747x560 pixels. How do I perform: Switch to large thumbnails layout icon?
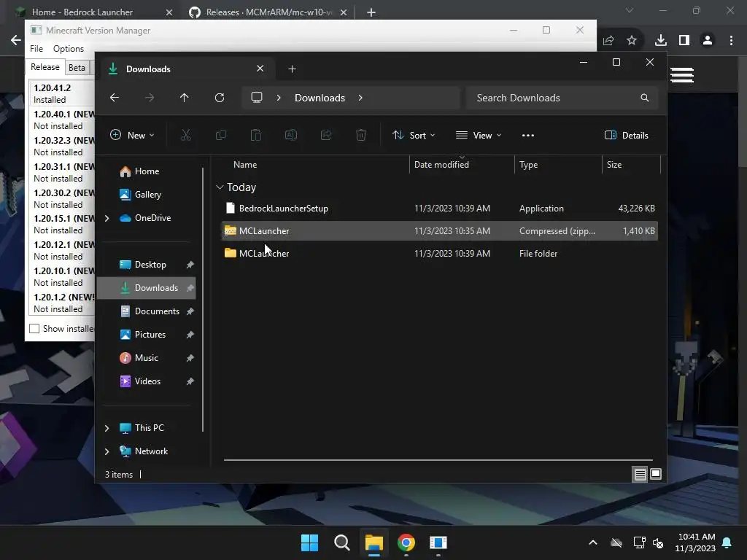click(x=656, y=474)
